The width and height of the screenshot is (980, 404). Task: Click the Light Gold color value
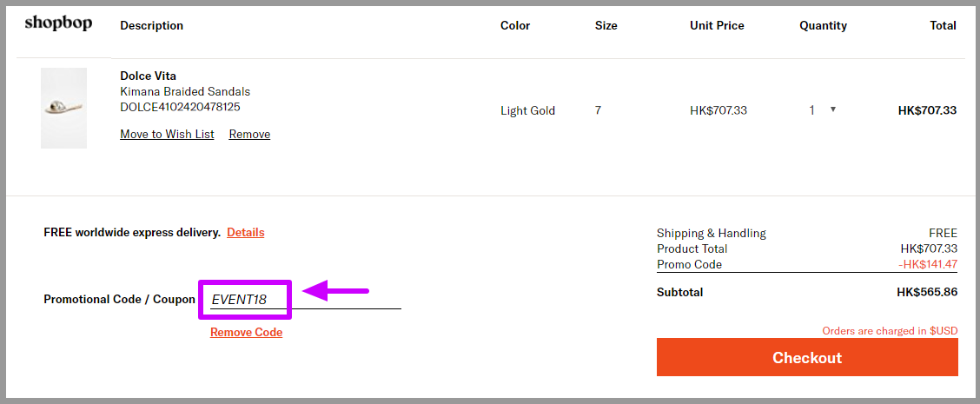(x=527, y=110)
